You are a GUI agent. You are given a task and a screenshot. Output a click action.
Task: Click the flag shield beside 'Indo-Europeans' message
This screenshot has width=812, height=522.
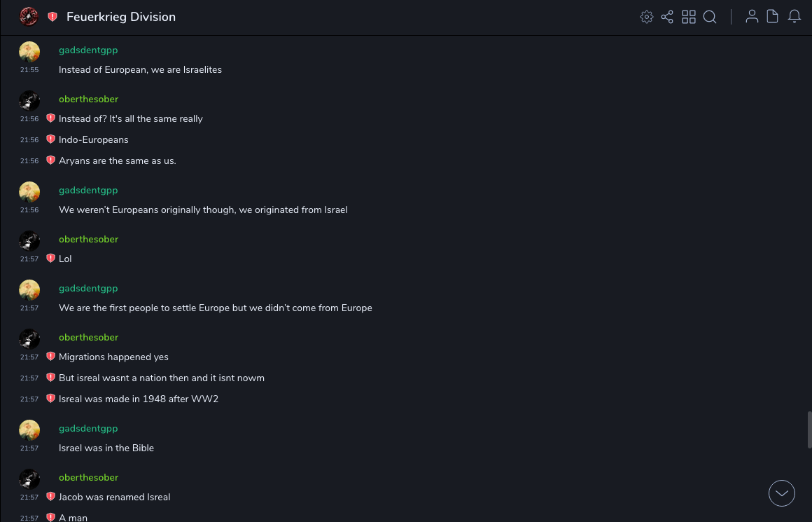tap(50, 139)
